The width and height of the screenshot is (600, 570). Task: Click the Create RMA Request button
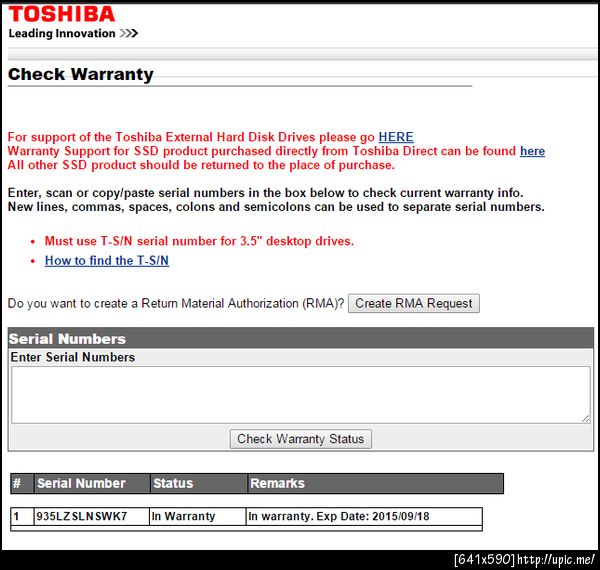click(x=414, y=303)
